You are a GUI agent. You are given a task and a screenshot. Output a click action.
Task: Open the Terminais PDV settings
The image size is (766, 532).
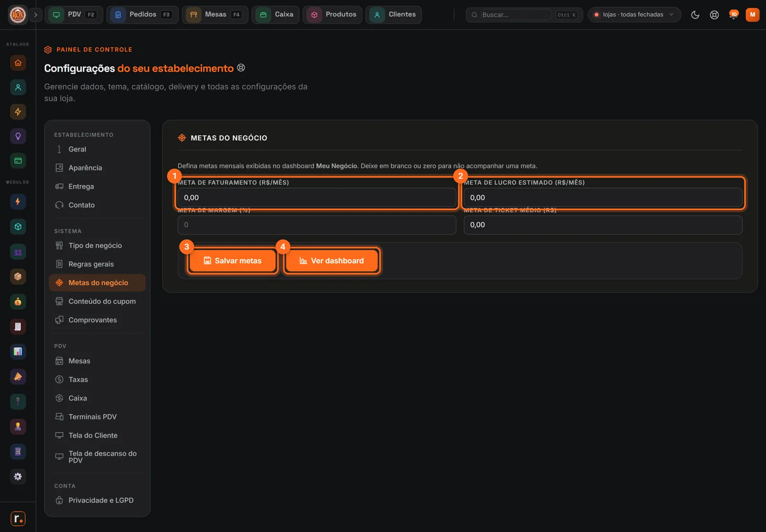point(97,417)
